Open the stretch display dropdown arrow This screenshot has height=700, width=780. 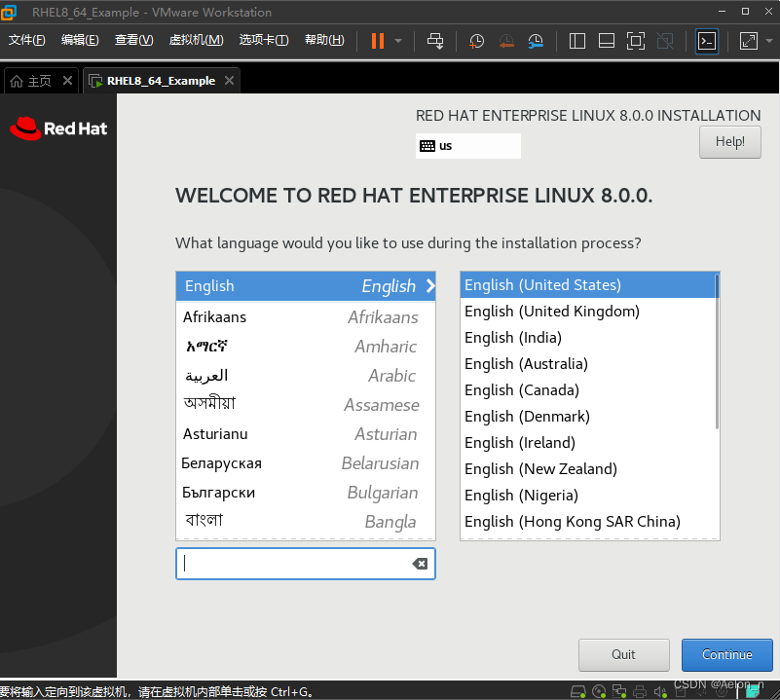pyautogui.click(x=768, y=41)
